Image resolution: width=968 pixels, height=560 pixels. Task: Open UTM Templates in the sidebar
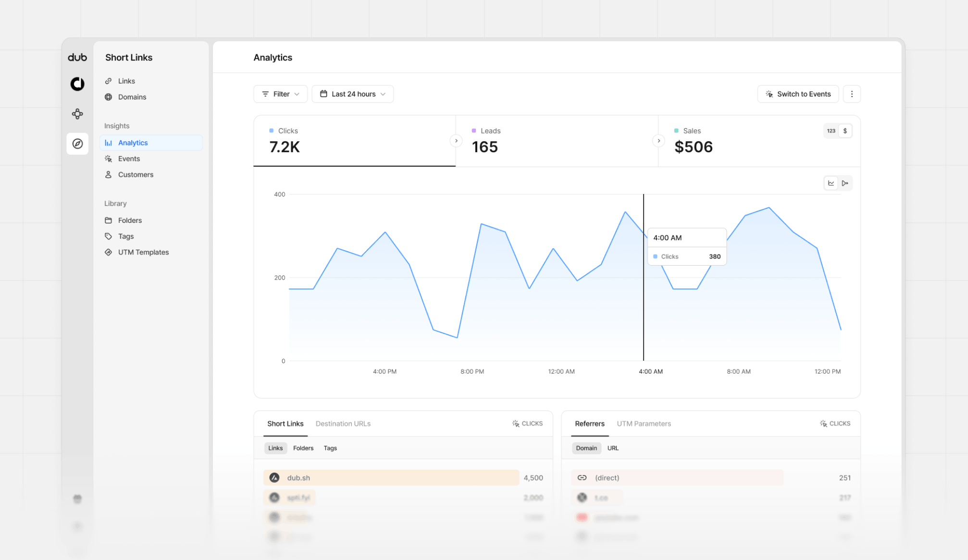click(151, 252)
